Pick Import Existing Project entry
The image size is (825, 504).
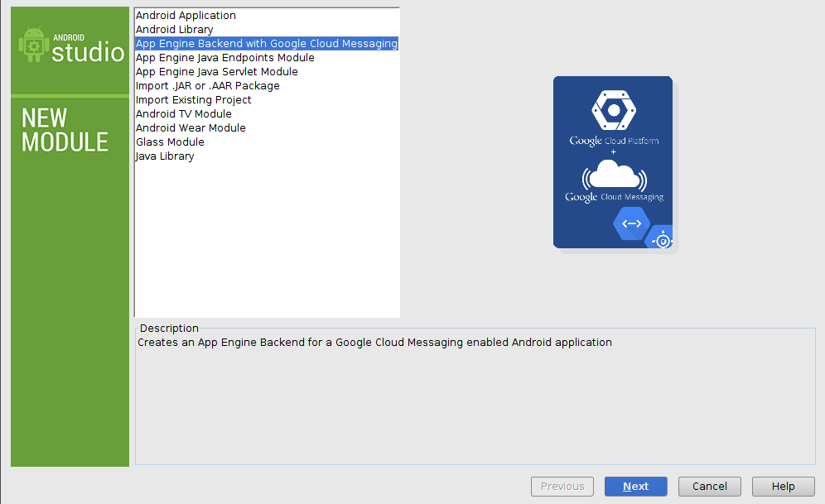(x=267, y=100)
